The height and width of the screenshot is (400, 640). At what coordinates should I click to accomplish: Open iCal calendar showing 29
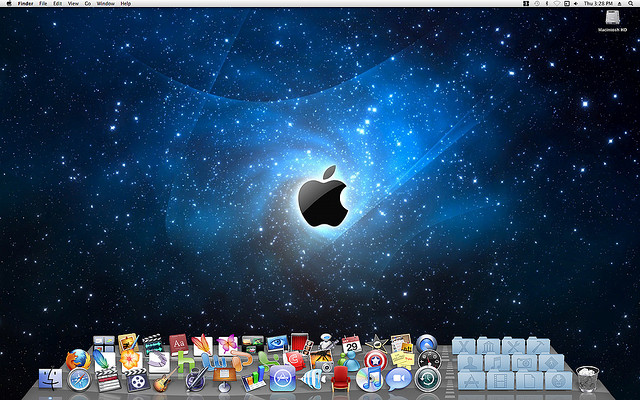point(351,345)
